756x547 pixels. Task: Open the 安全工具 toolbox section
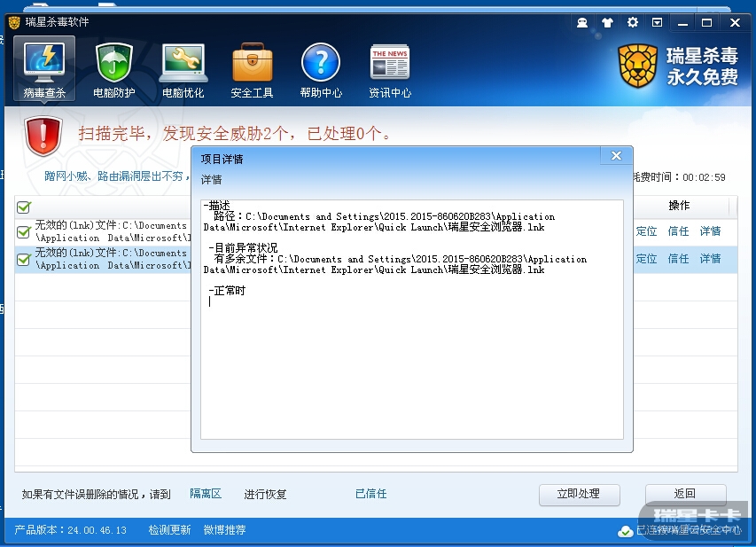pos(253,70)
